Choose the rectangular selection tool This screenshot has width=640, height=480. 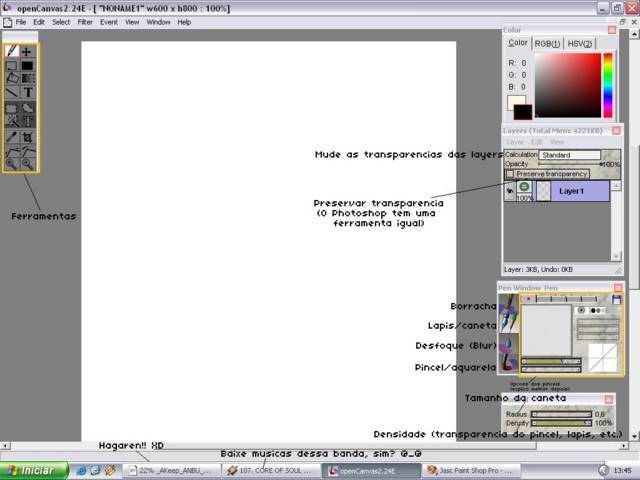tap(12, 108)
